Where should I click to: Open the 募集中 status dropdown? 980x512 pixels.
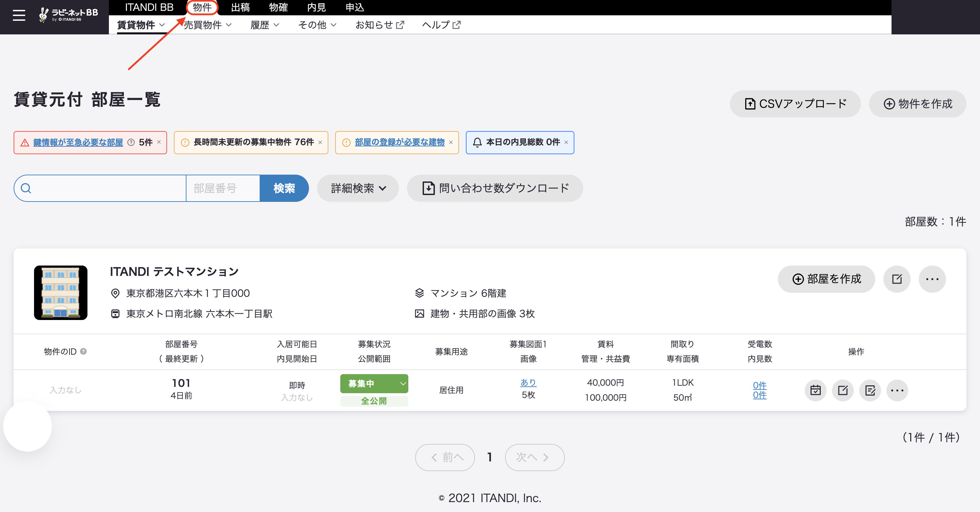374,384
